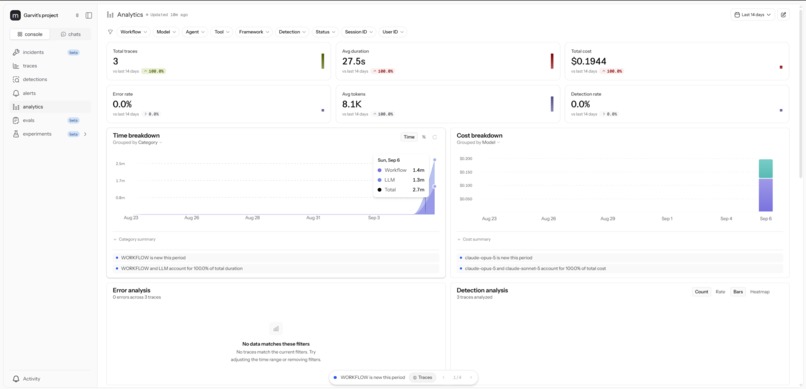Image resolution: width=806 pixels, height=389 pixels.
Task: Click the edit dashboard icon at top right
Action: (783, 15)
